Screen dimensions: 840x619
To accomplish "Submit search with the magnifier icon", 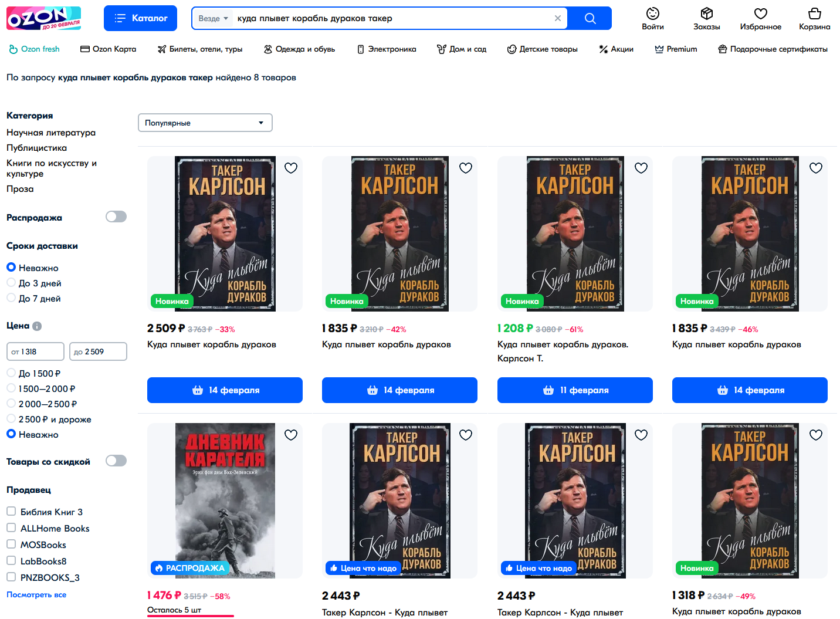I will 590,18.
